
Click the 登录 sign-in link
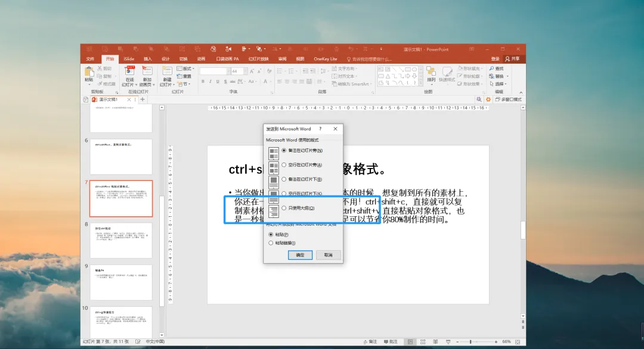click(x=496, y=59)
